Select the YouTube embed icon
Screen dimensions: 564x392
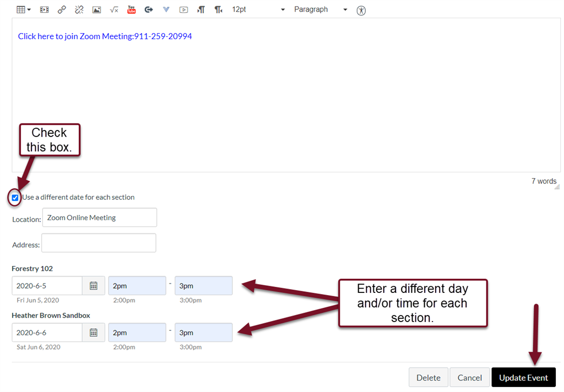point(131,9)
